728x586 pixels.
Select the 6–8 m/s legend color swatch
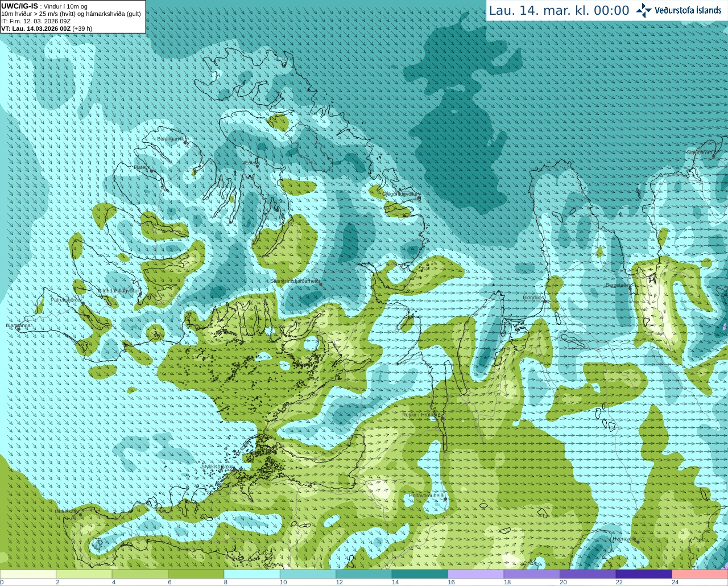196,574
